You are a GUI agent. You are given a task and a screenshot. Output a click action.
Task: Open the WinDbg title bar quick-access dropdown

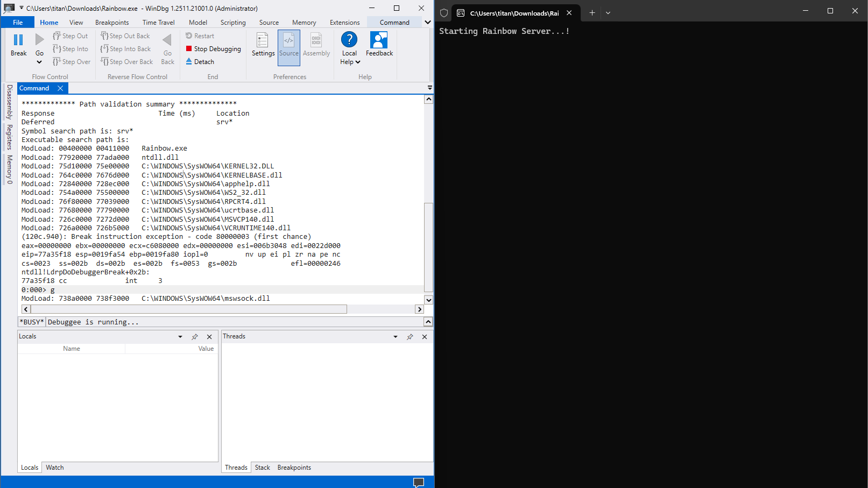tap(22, 8)
